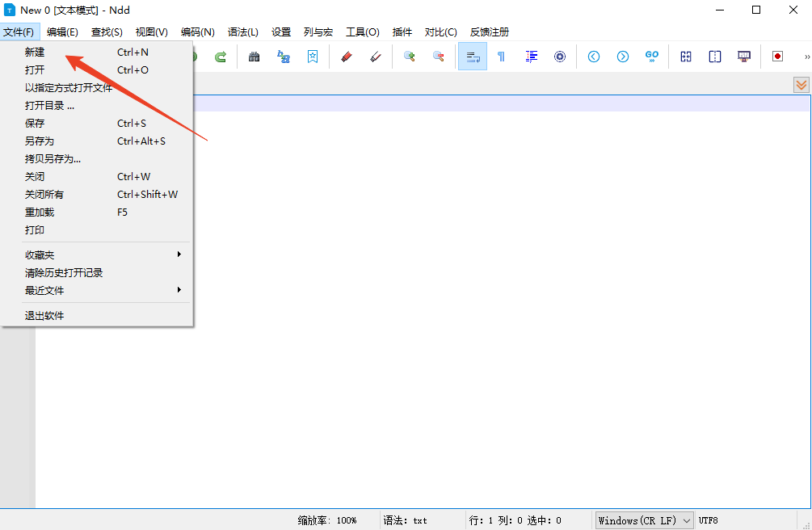Zoom out with the minus magnifier
The width and height of the screenshot is (812, 530).
click(x=438, y=57)
